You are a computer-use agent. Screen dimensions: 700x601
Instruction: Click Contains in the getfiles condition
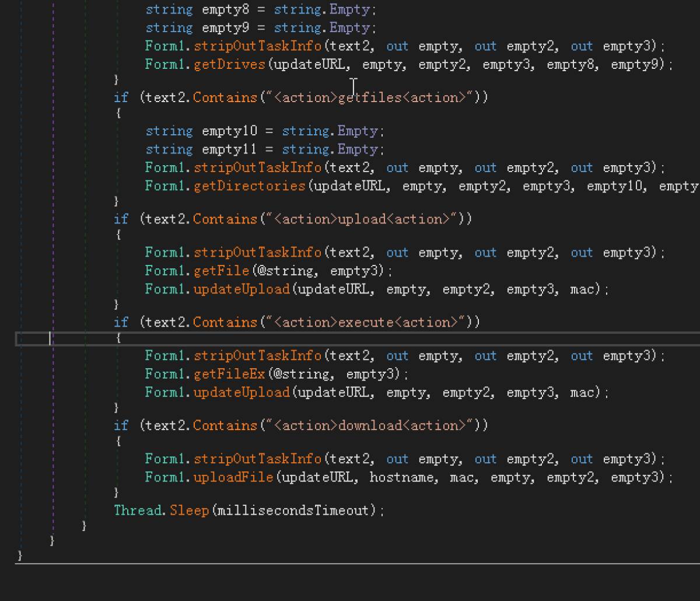pos(225,98)
